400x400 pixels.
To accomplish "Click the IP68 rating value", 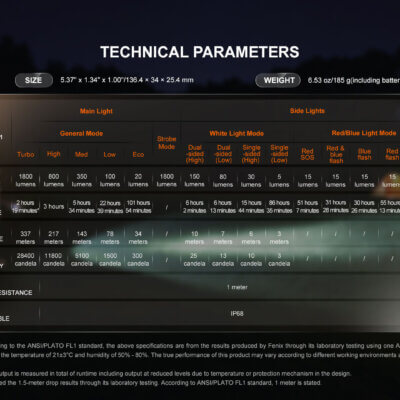I will click(x=237, y=313).
